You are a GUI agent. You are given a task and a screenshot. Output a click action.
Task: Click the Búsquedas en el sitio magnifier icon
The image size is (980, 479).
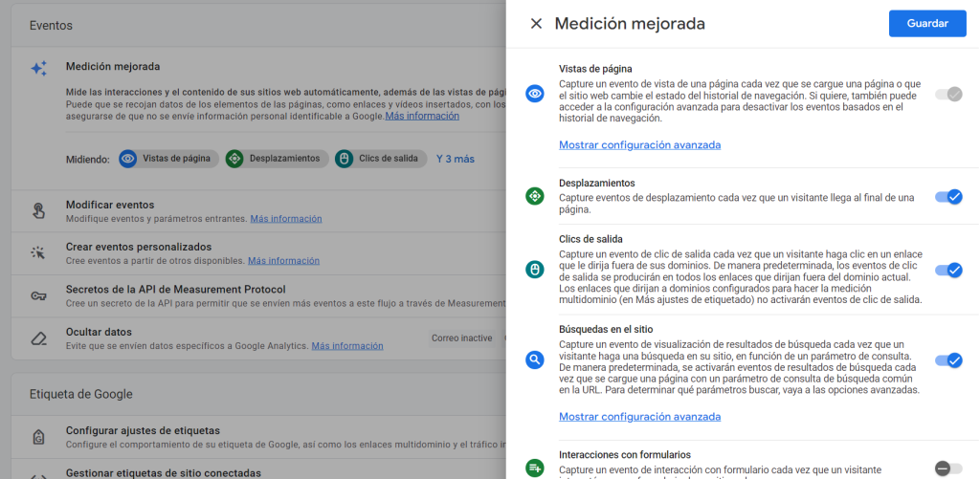tap(535, 360)
